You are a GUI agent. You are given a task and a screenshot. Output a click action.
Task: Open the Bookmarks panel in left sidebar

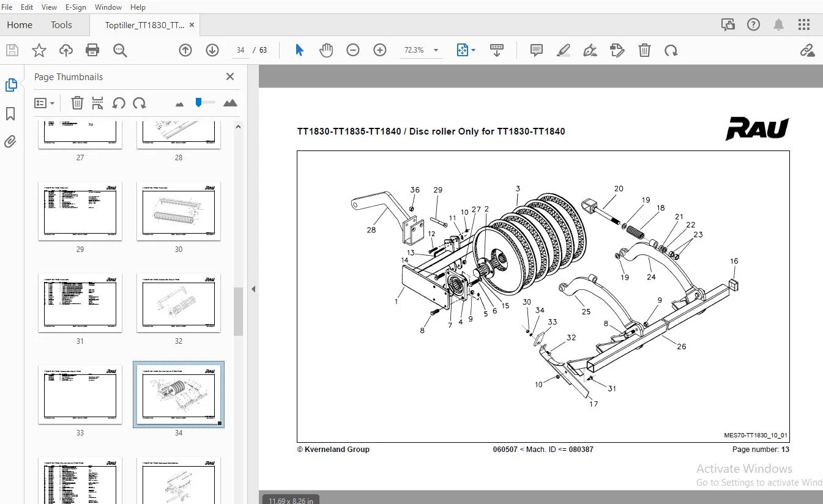point(10,114)
